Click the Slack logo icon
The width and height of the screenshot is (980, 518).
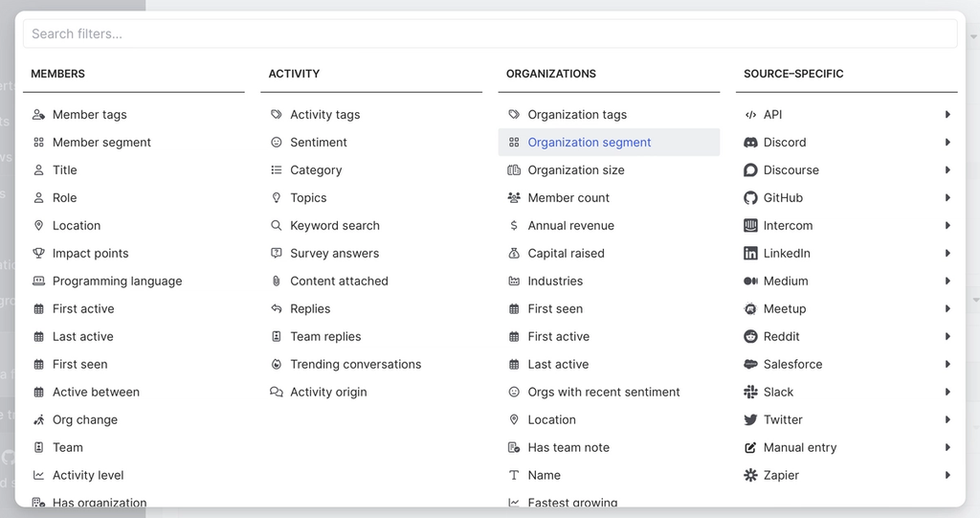point(750,393)
